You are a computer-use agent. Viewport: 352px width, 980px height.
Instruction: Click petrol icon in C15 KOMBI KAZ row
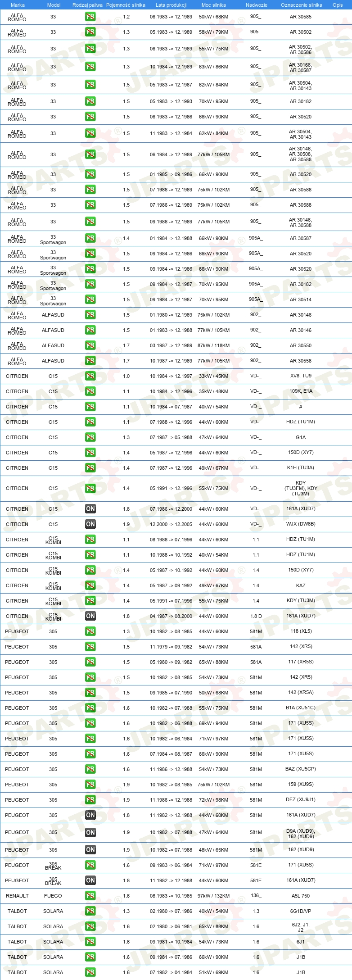click(90, 585)
